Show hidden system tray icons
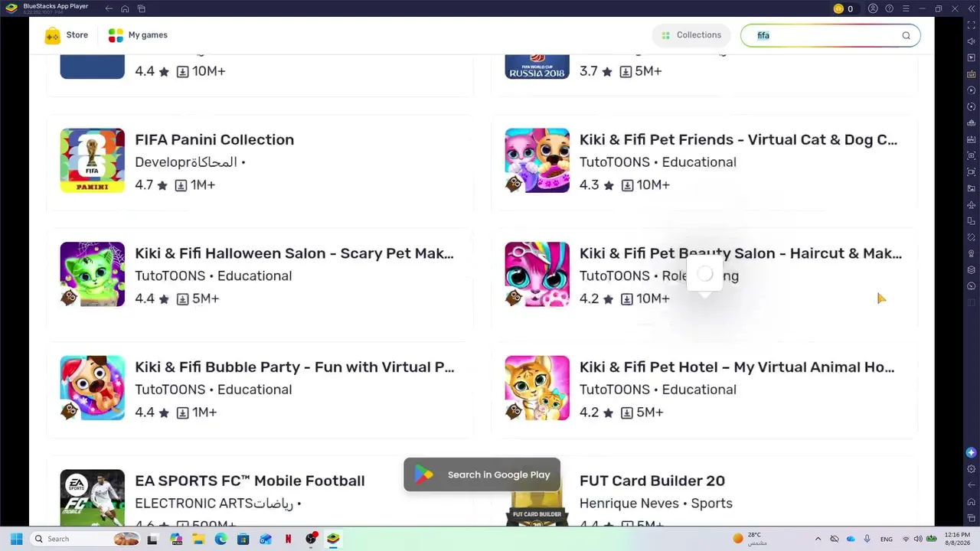The image size is (980, 551). pos(818,539)
